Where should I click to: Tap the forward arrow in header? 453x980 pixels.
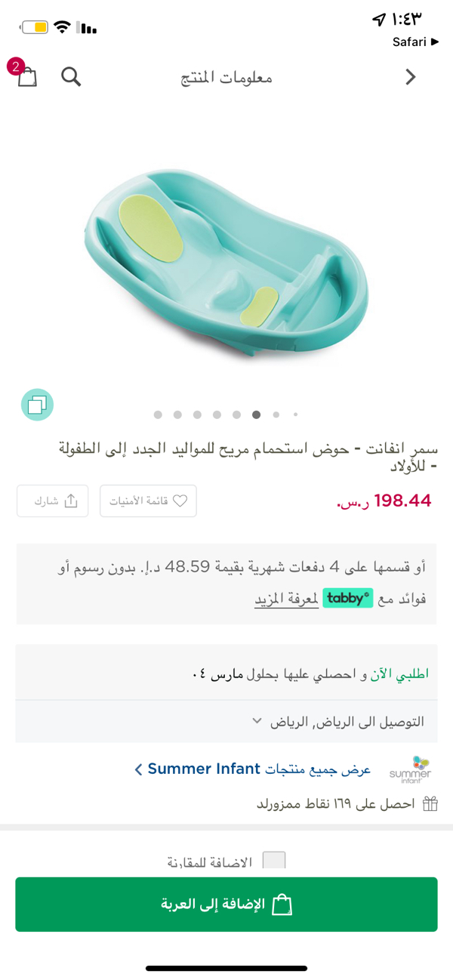tap(411, 76)
